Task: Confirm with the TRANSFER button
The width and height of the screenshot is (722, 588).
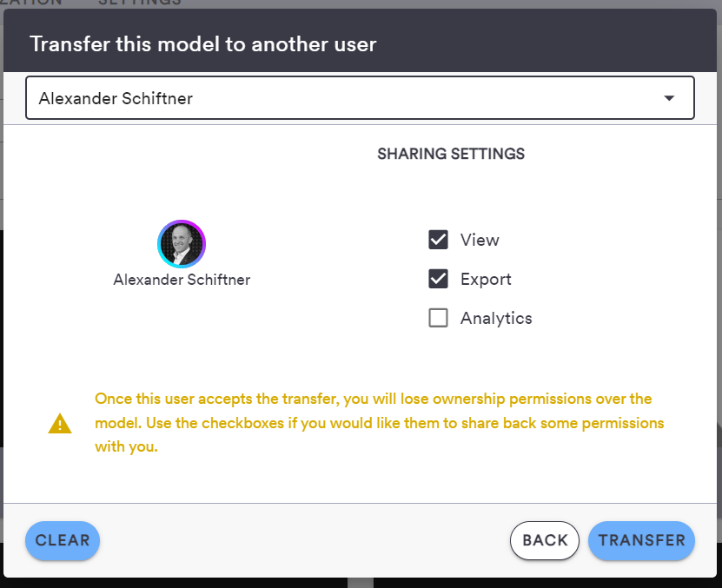Action: coord(641,540)
